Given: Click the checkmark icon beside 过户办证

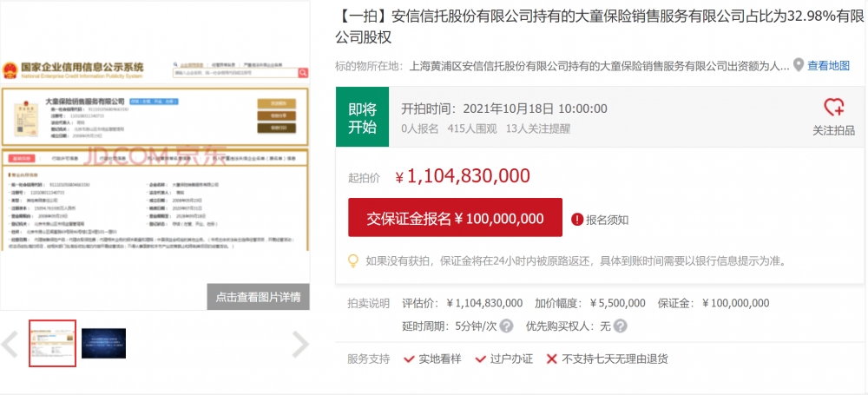Looking at the screenshot, I should [x=481, y=359].
